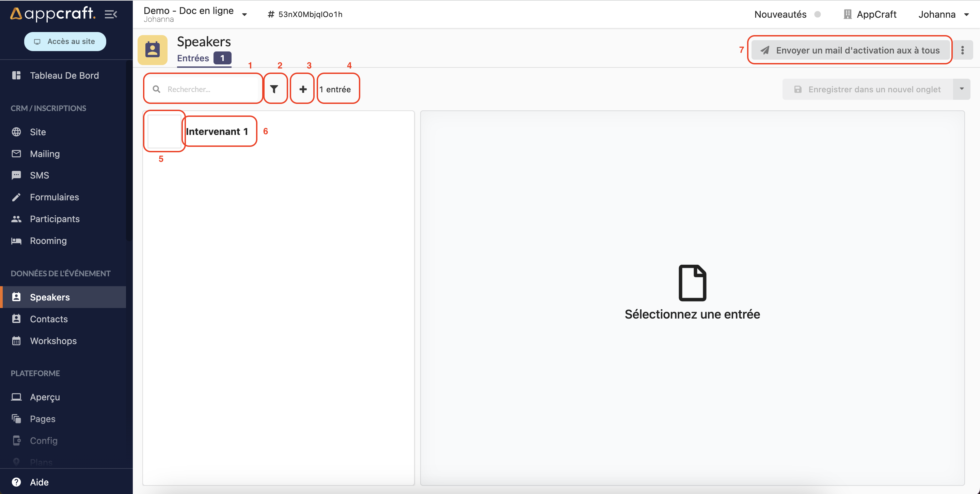This screenshot has width=980, height=494.
Task: Open the Aide help item
Action: (x=39, y=482)
